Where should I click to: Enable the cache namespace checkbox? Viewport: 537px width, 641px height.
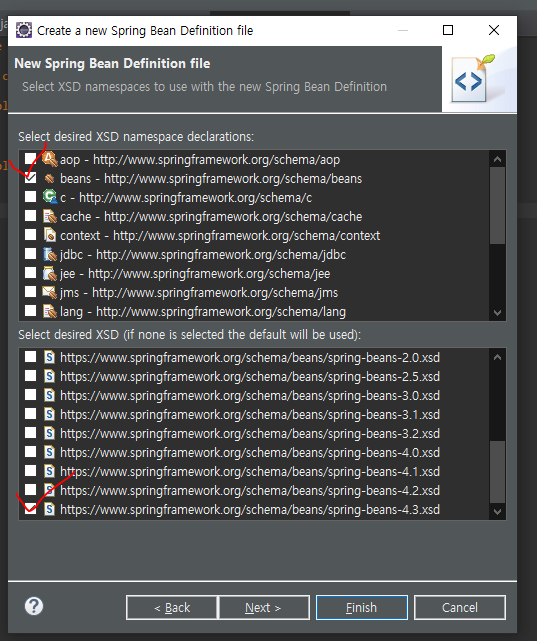[30, 215]
